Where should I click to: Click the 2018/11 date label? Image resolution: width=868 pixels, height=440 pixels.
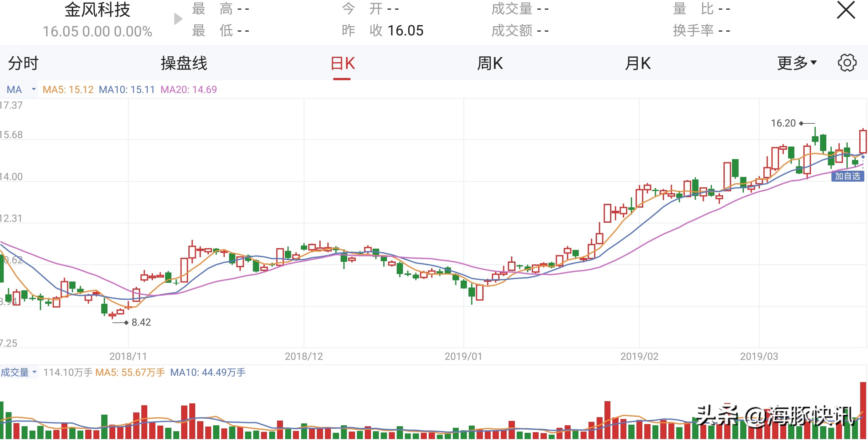tap(128, 356)
